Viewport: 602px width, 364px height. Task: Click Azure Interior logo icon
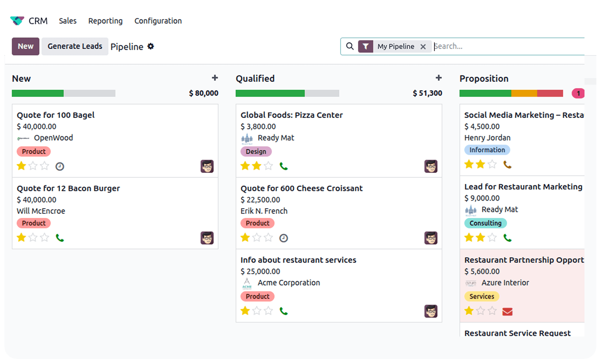tap(471, 283)
